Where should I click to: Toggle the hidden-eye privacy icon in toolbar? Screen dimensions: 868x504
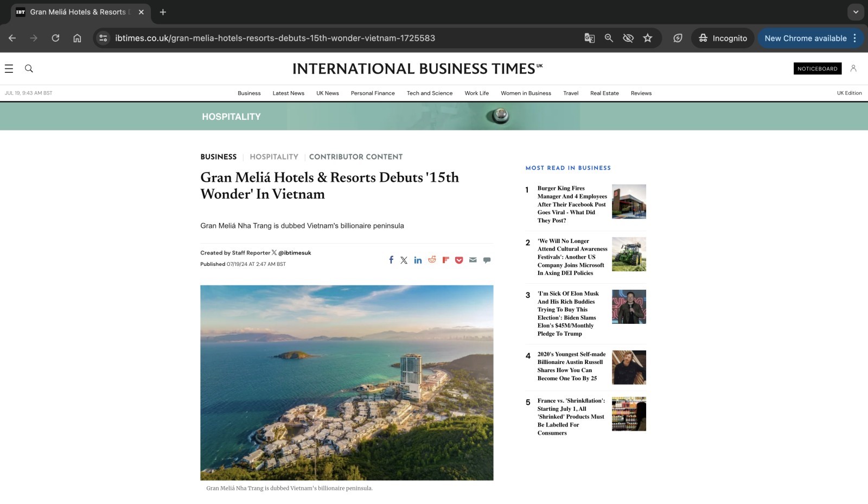tap(628, 38)
